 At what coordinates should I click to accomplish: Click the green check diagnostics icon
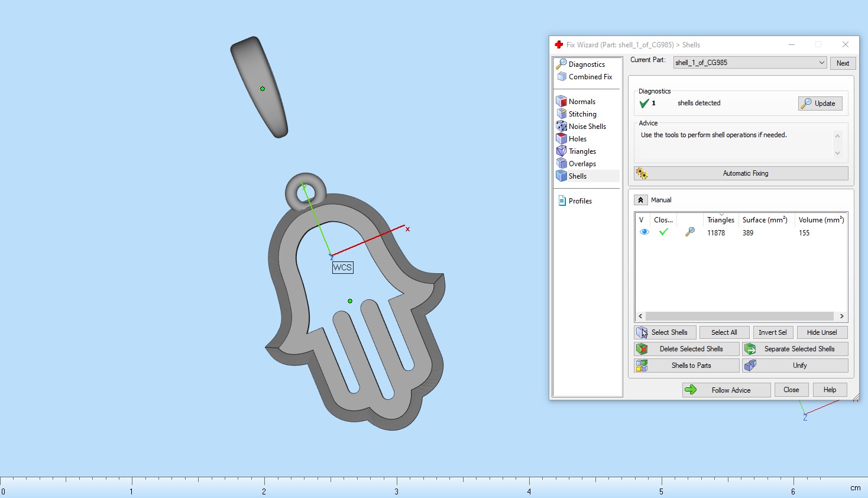(x=644, y=104)
